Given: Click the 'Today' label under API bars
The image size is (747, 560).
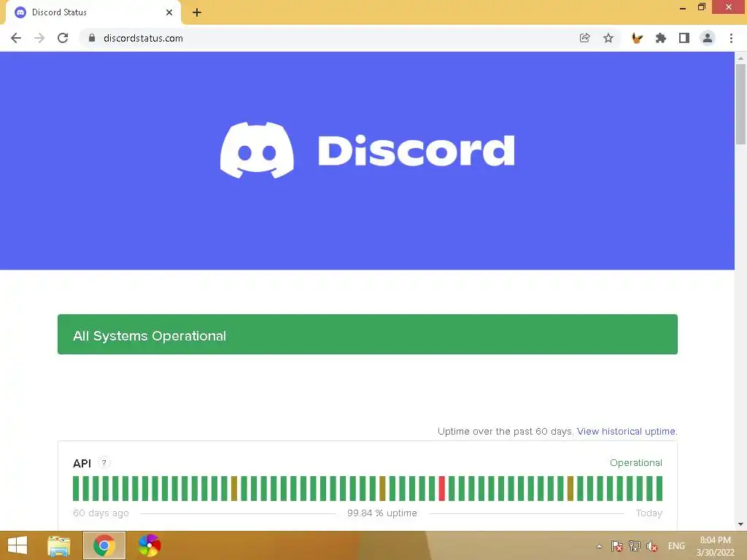Looking at the screenshot, I should (x=649, y=513).
